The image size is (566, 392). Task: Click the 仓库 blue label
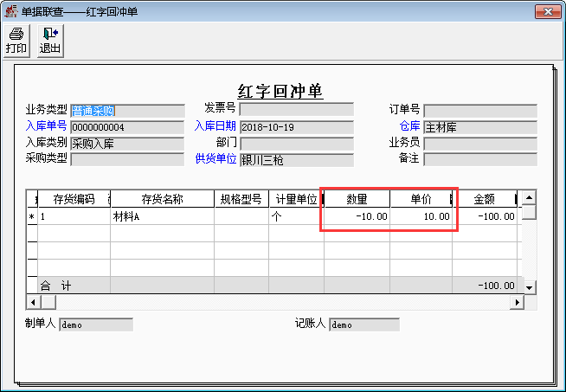[x=409, y=125]
